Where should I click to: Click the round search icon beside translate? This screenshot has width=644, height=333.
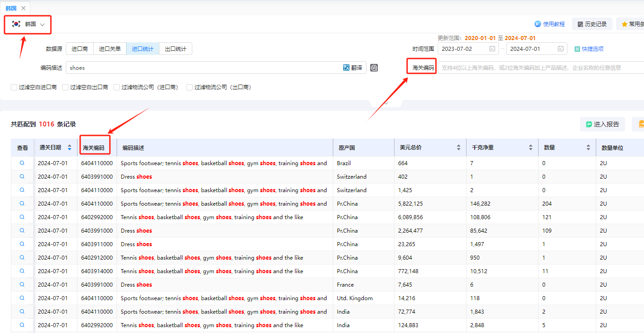click(x=374, y=68)
